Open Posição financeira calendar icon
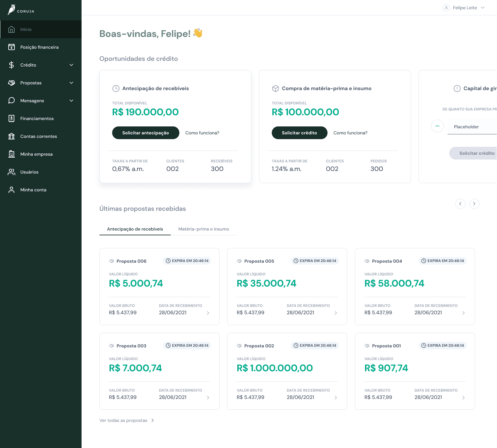497x448 pixels. [11, 47]
